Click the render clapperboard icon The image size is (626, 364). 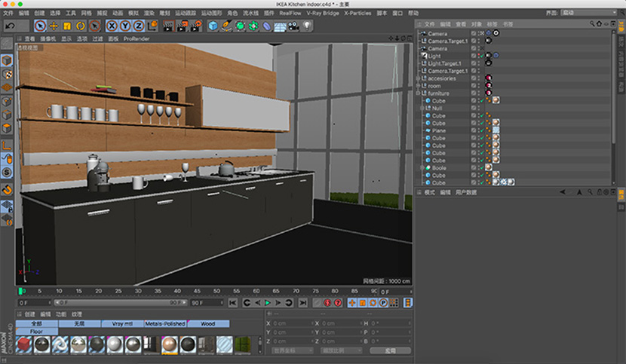(168, 26)
